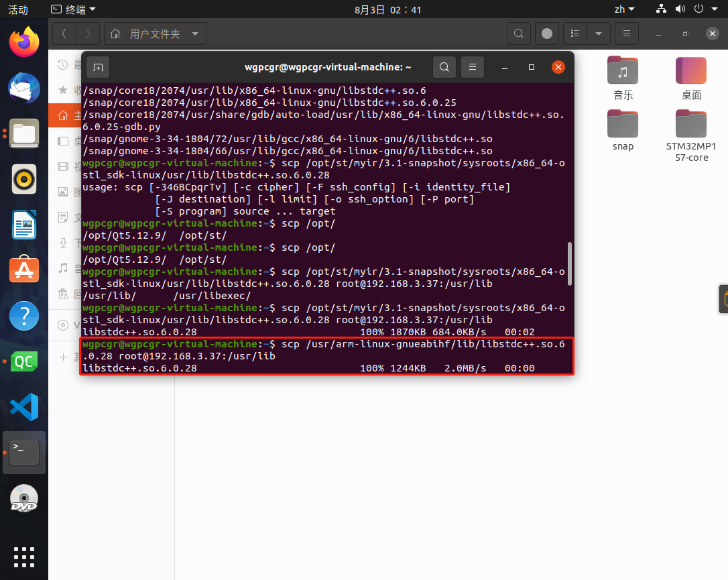Open the 桌面 folder
Viewport: 728px width, 580px height.
[691, 78]
